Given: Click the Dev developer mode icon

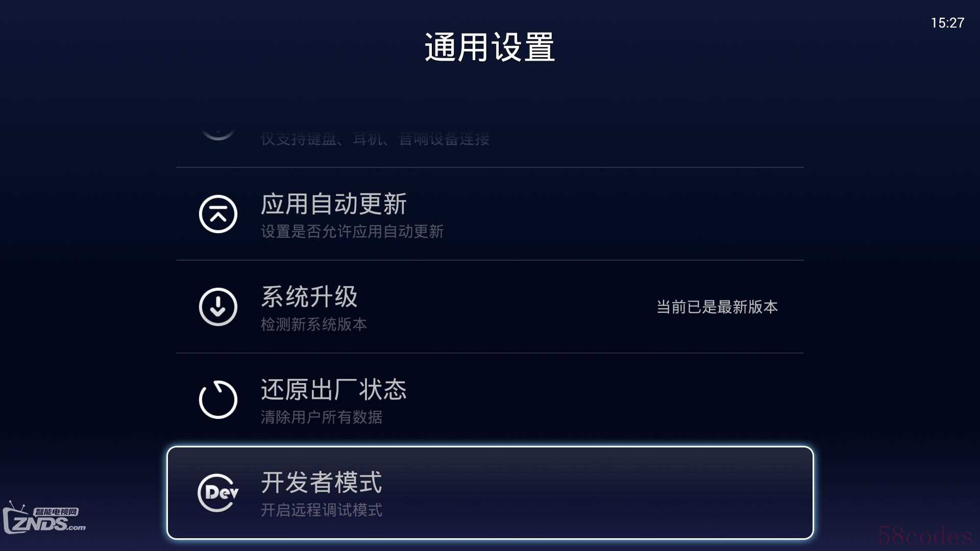Looking at the screenshot, I should 218,492.
